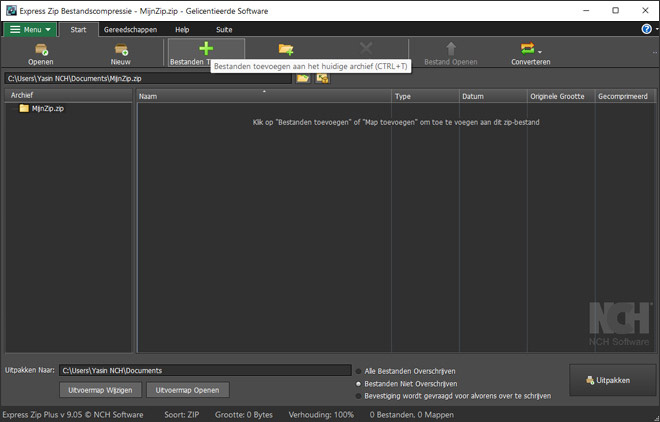The image size is (660, 422).
Task: Click the Archief panel header
Action: (68, 95)
